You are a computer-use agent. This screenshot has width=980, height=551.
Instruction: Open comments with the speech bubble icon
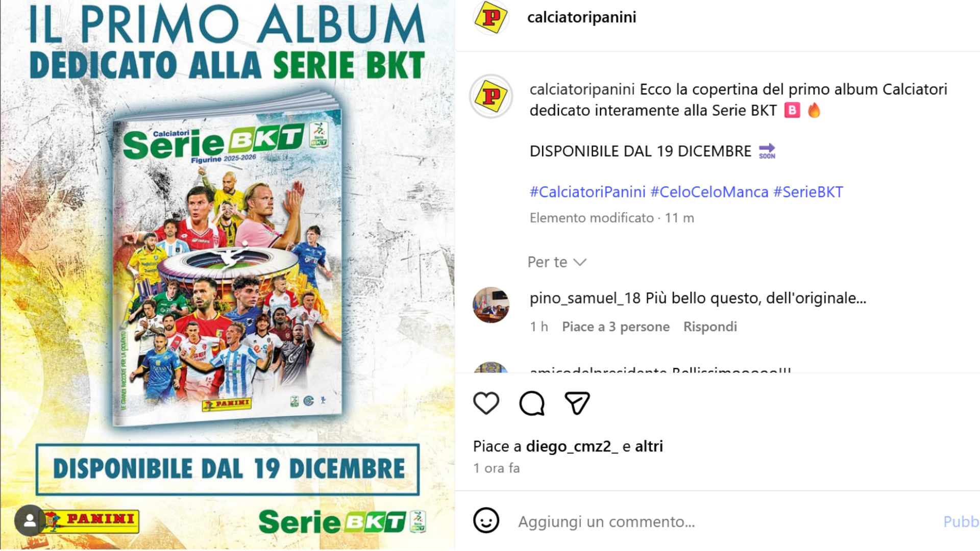(532, 404)
